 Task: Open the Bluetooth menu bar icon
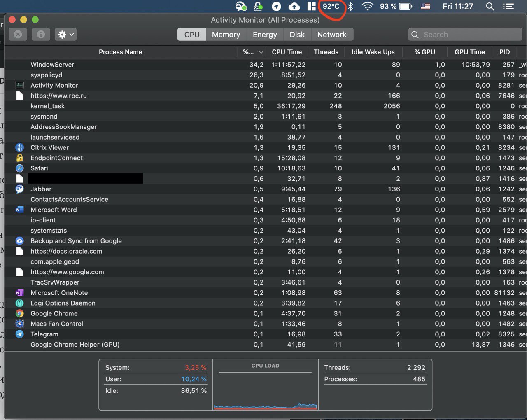click(350, 6)
